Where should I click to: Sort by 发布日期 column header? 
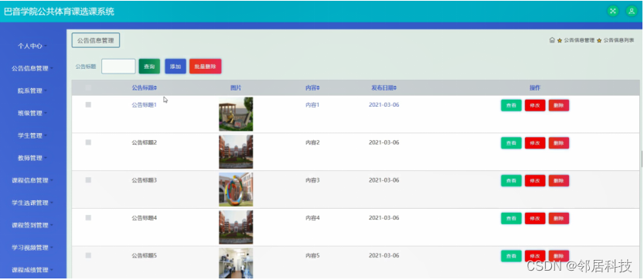[383, 88]
